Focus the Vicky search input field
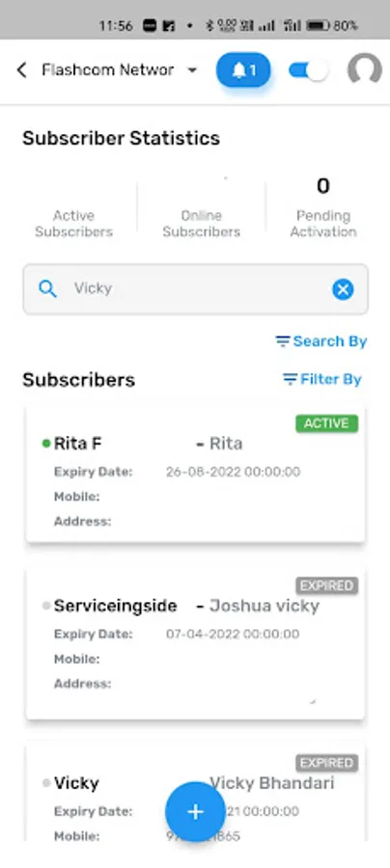This screenshot has height=868, width=390. (195, 289)
